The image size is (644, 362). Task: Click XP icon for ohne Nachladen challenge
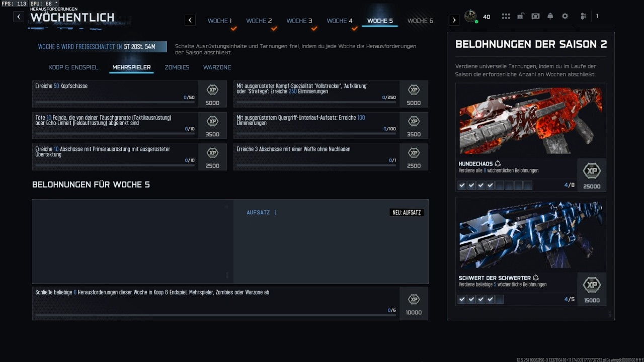click(414, 153)
